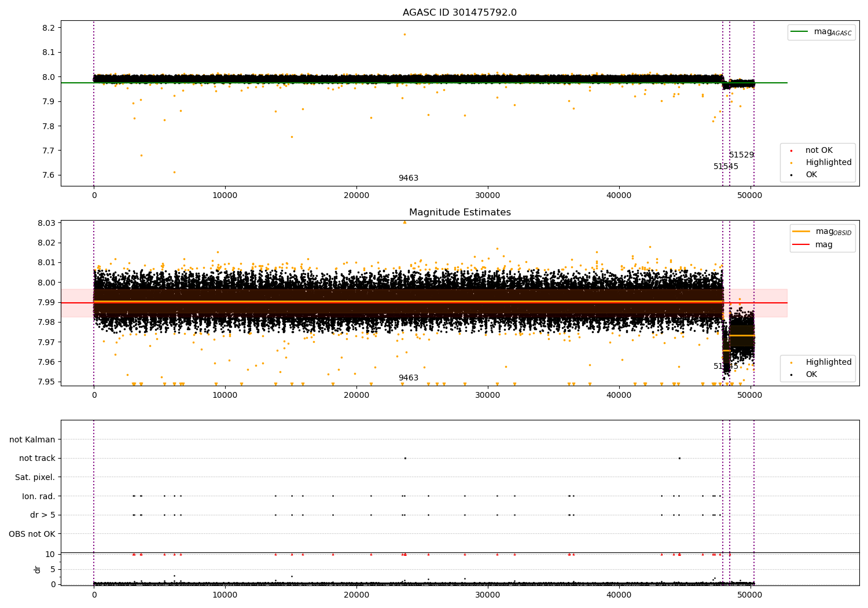Click the red line sample beside 'mag' legend
Viewport: 868px width, 608px height.
801,245
